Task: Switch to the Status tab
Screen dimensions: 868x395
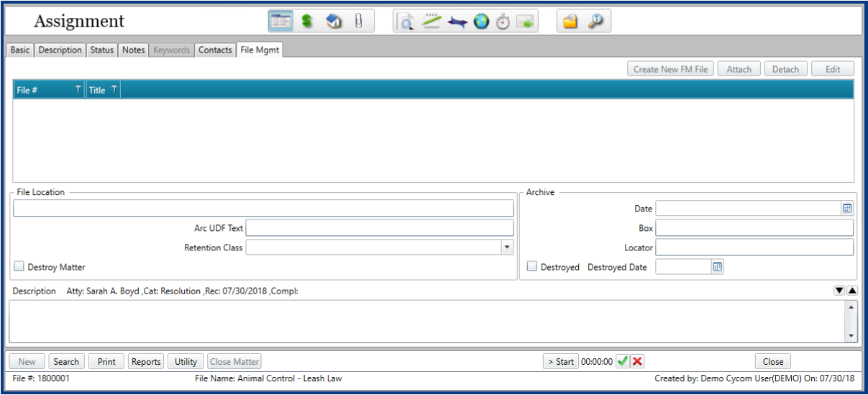Action: 102,50
